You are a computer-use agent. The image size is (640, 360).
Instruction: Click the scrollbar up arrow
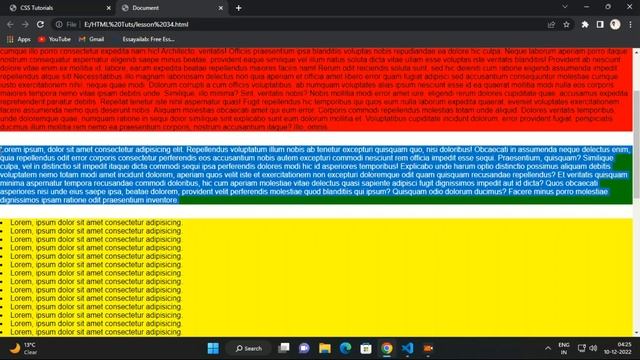click(636, 52)
